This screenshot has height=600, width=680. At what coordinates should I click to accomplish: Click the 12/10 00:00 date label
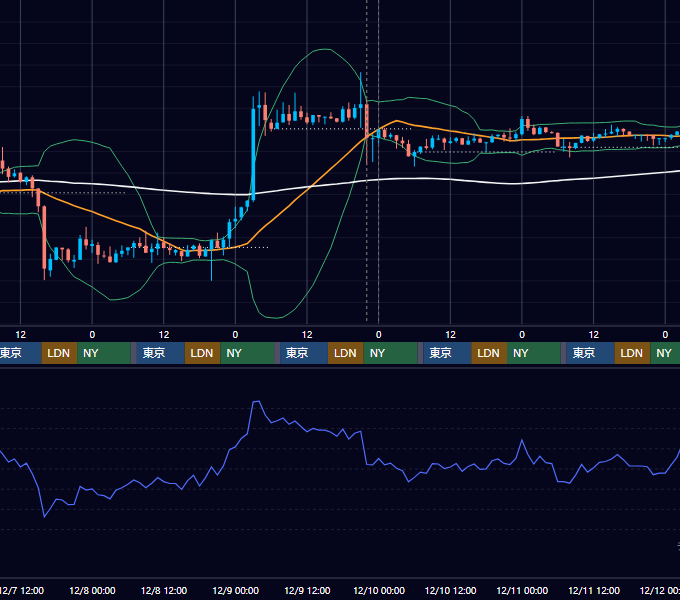pyautogui.click(x=379, y=590)
